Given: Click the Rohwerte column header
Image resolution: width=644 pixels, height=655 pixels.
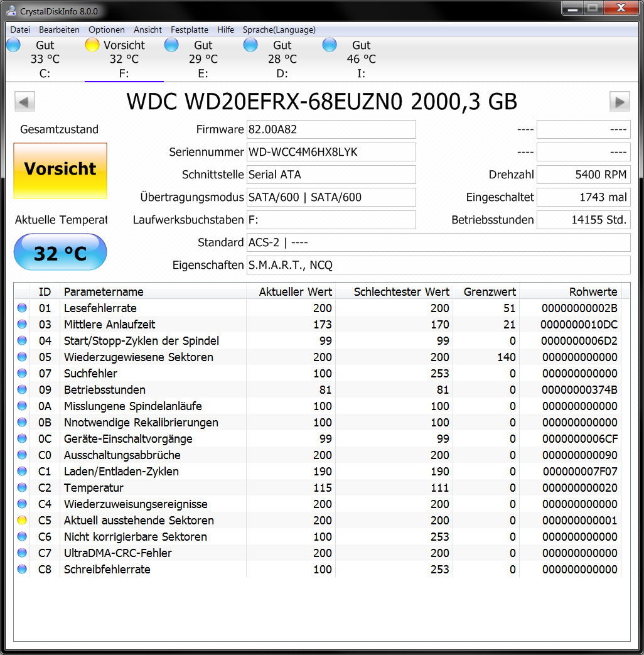Looking at the screenshot, I should [570, 291].
